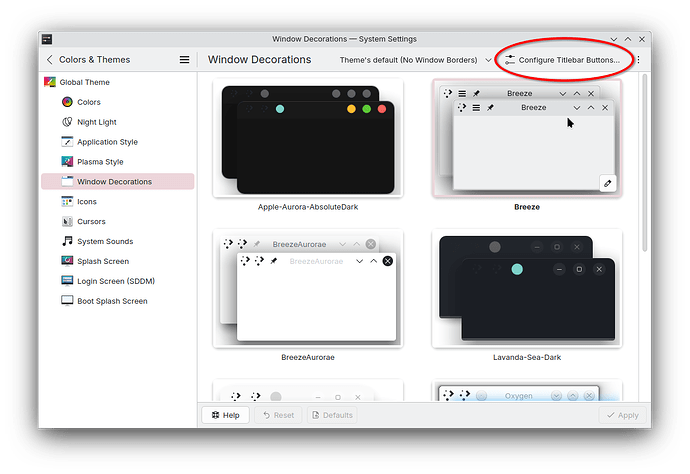Open Night Light settings
This screenshot has width=690, height=474.
[x=119, y=122]
